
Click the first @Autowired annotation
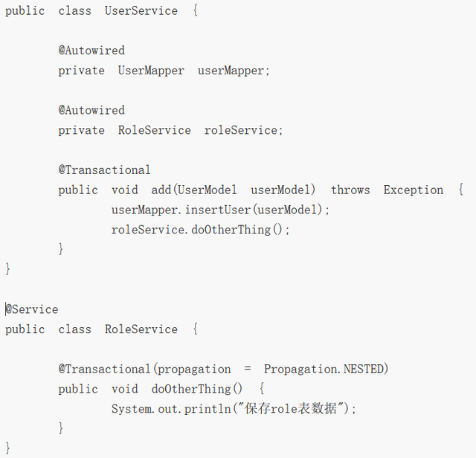click(x=91, y=51)
